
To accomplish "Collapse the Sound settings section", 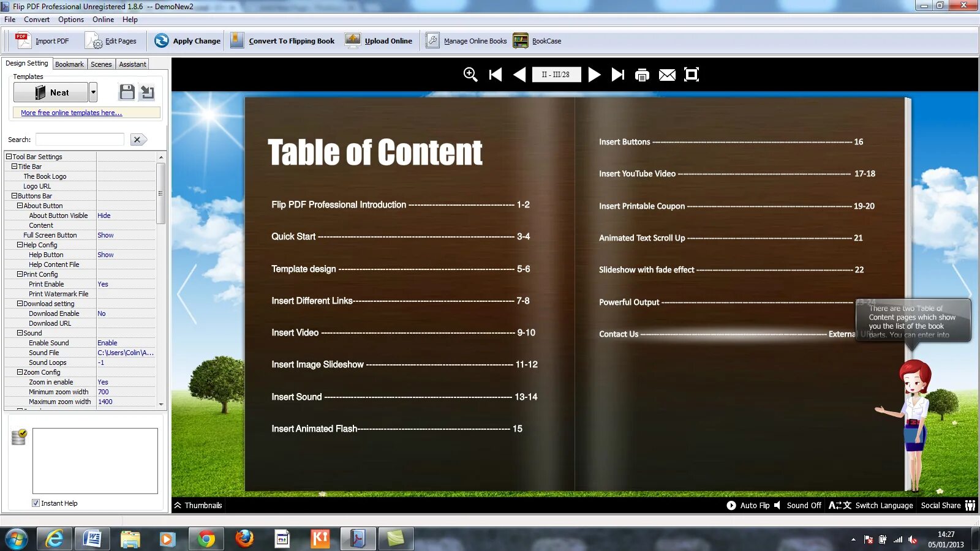I will 19,332.
